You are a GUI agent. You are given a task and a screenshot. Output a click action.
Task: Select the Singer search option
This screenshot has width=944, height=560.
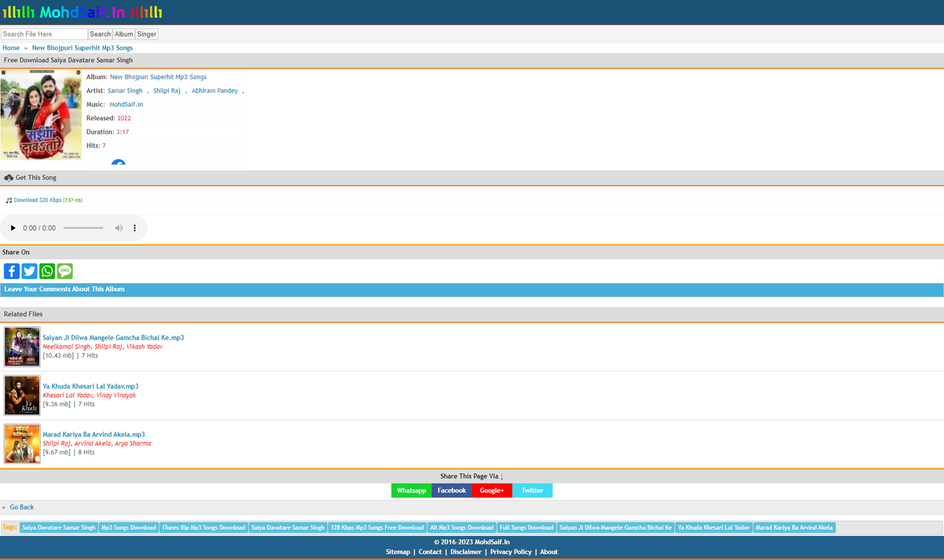[x=146, y=34]
